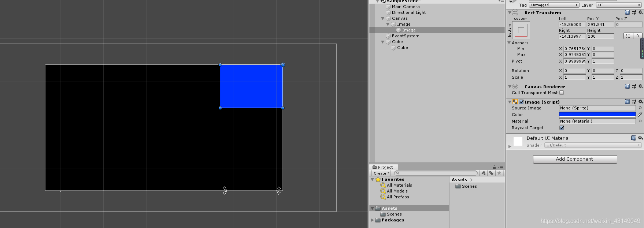Click Assets breadcrumb in Project pane

click(459, 180)
